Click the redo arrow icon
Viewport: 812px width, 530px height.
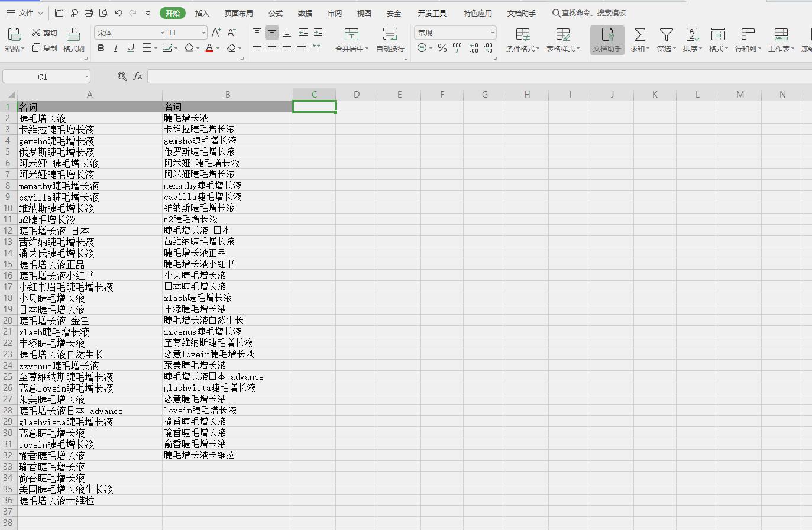tap(133, 13)
